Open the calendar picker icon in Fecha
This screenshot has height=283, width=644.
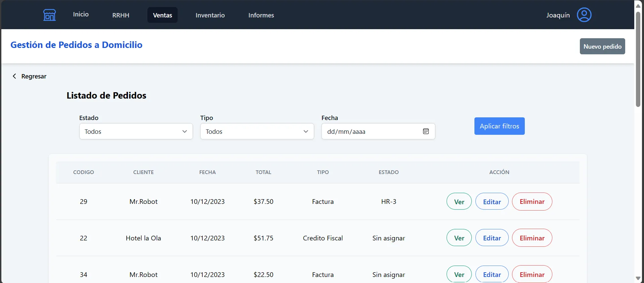(x=426, y=131)
